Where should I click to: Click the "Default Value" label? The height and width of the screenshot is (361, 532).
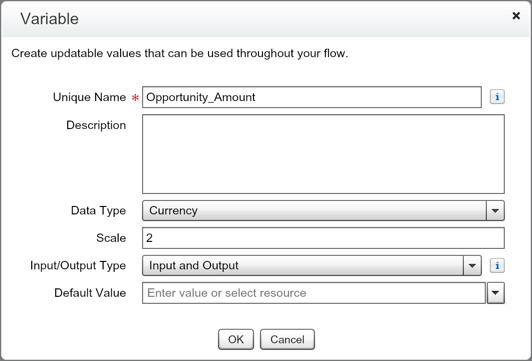90,293
